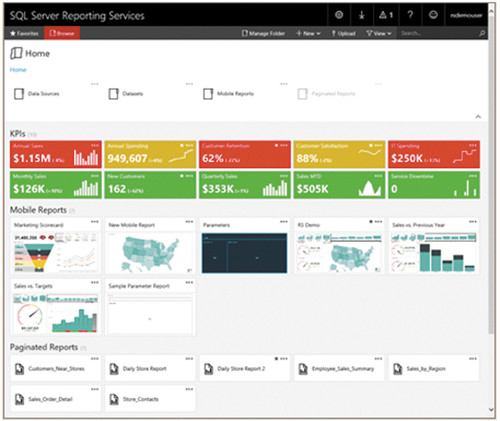Open ellipsis menu on Sales vs. Targets report
Viewport: 500px width, 421px height.
[x=95, y=282]
